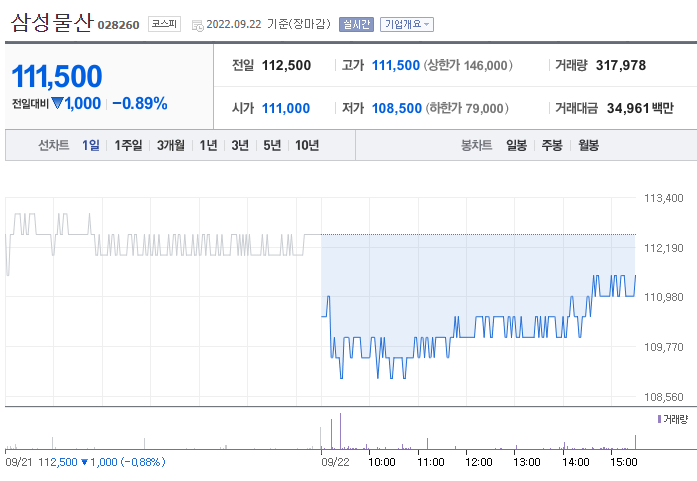Click the -0.89% change percentage

[140, 103]
